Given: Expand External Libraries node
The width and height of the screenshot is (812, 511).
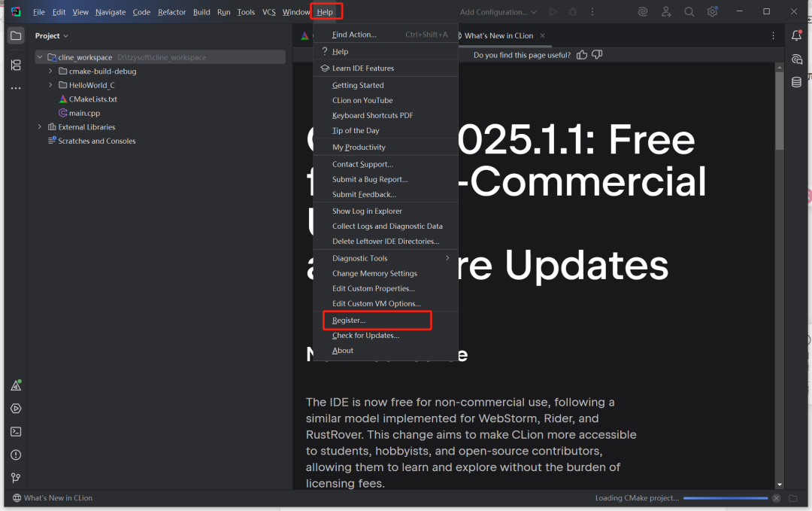Looking at the screenshot, I should click(x=39, y=127).
